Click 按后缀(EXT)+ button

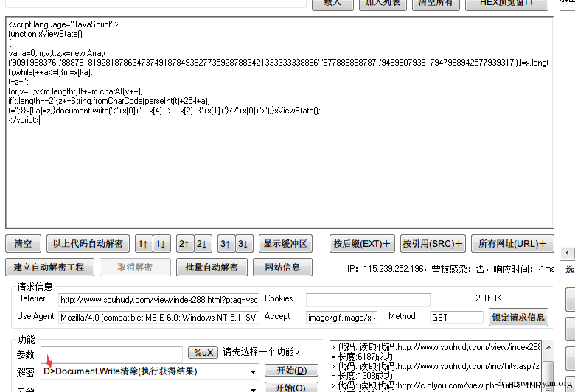[x=362, y=244]
